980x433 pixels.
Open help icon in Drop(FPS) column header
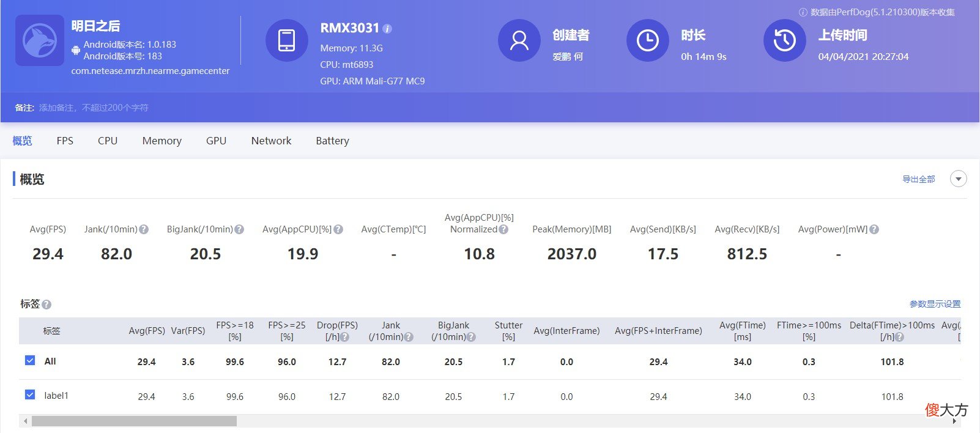tap(345, 337)
